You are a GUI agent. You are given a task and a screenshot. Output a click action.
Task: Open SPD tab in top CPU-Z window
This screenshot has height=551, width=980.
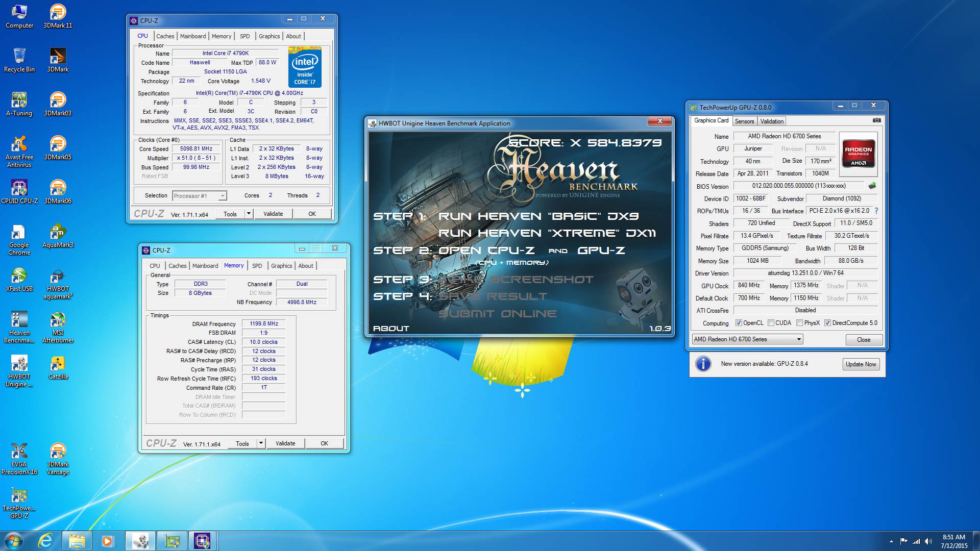point(245,36)
